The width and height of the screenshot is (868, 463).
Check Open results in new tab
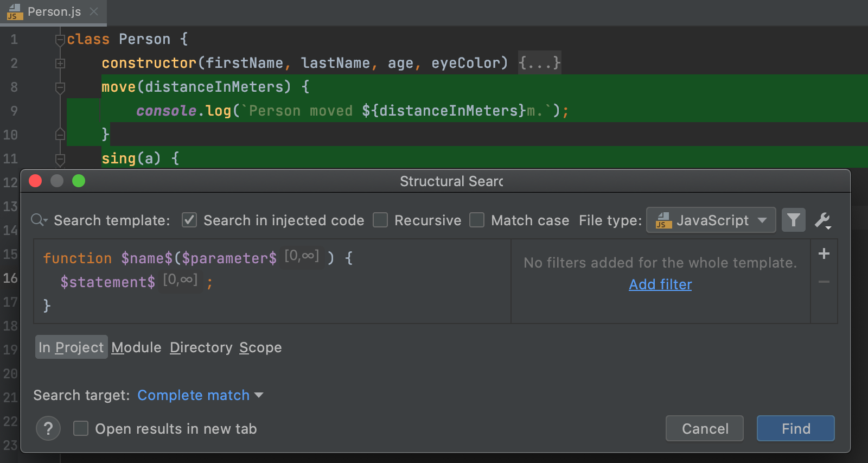click(81, 429)
